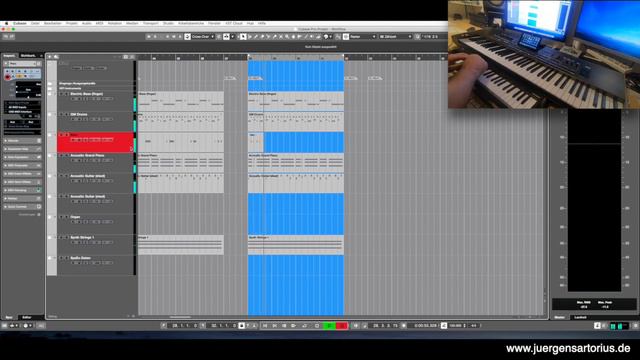This screenshot has height=360, width=640.
Task: Open the Auto-Scroll settings arrow
Action: (232, 37)
